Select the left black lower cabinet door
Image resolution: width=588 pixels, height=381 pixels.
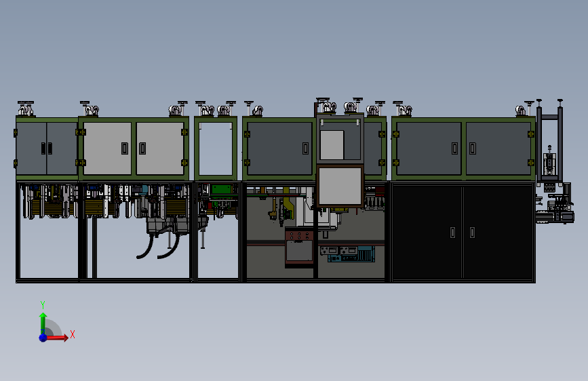coord(427,233)
